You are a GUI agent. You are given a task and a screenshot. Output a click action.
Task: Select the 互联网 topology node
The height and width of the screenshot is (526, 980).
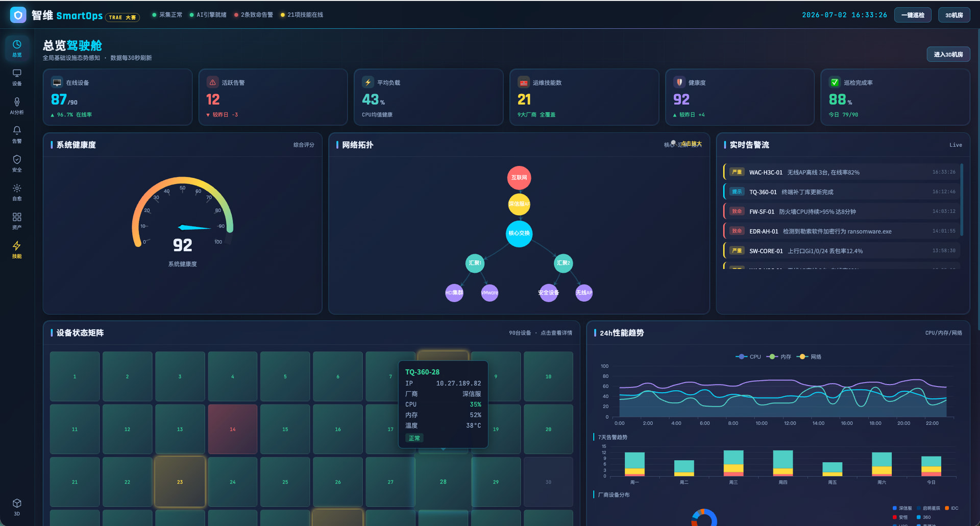point(519,178)
